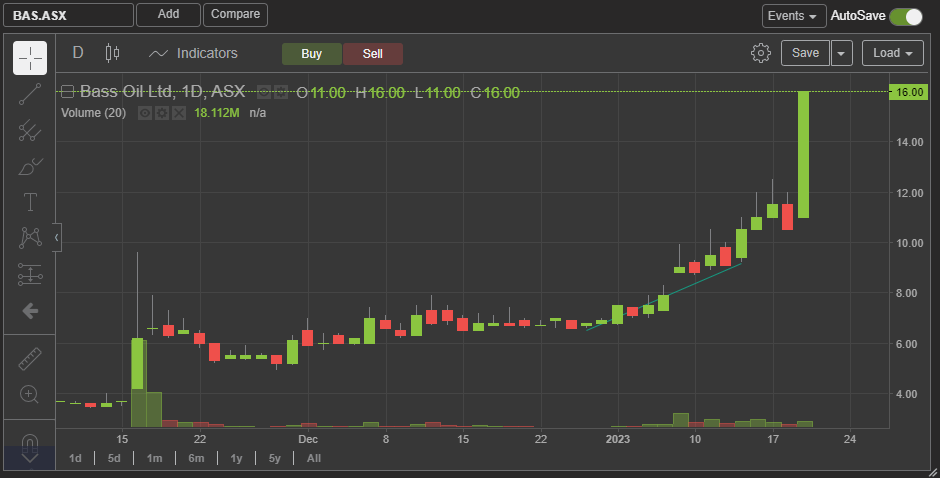
Task: Toggle the magnet snap mode
Action: click(x=30, y=444)
